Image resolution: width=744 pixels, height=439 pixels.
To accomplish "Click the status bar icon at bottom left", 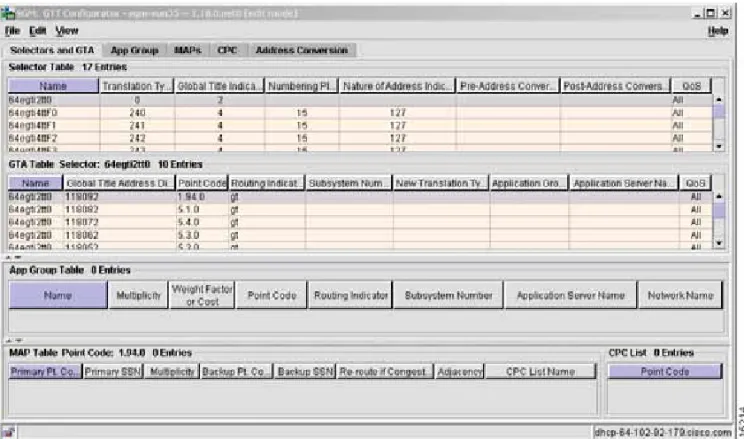I will [9, 432].
